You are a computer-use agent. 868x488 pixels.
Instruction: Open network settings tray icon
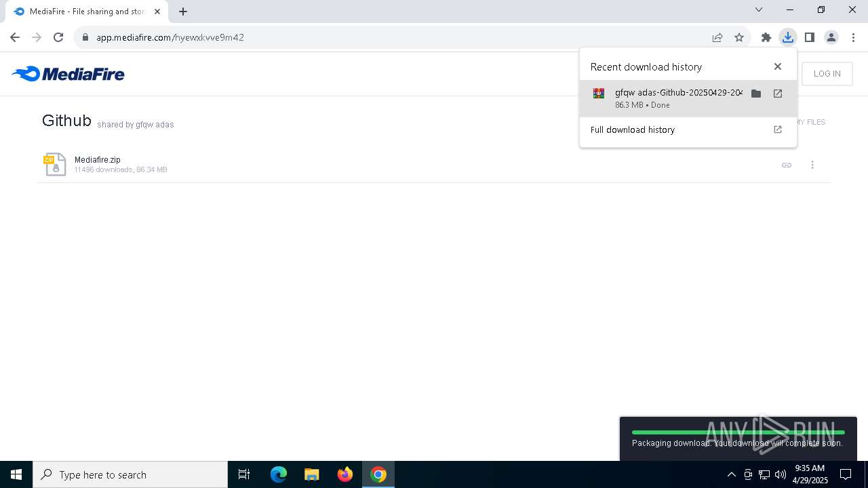764,474
